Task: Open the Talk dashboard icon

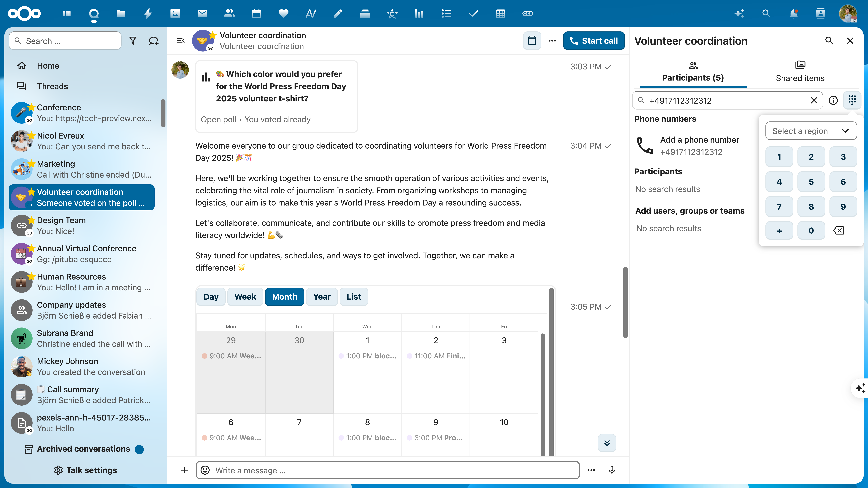Action: (94, 13)
